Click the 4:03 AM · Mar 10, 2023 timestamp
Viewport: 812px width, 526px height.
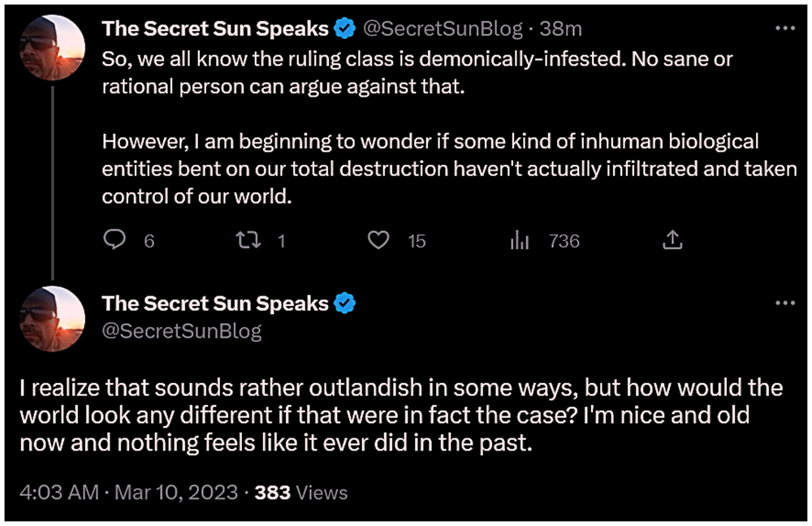coord(130,492)
